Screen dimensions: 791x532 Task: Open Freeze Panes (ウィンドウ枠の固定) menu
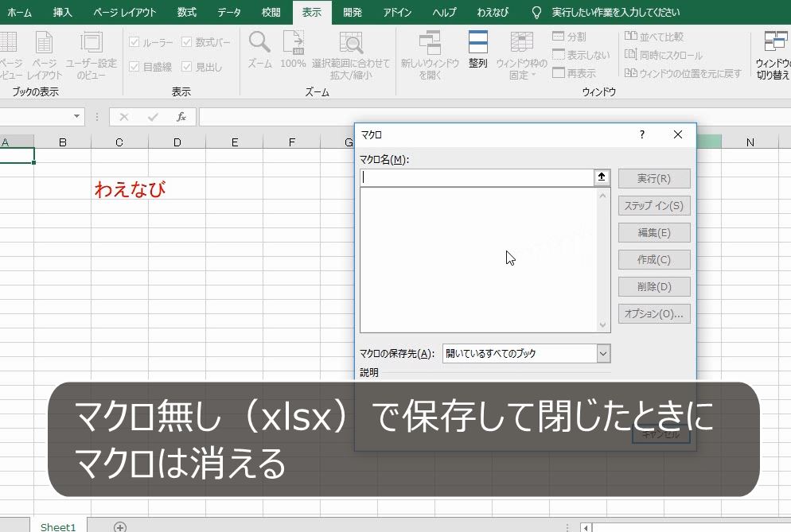[521, 54]
